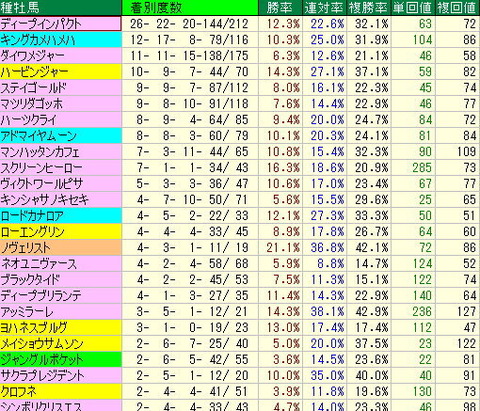Click ロードカナロア's quinella rate 27.3%
This screenshot has height=411, width=480.
[327, 216]
